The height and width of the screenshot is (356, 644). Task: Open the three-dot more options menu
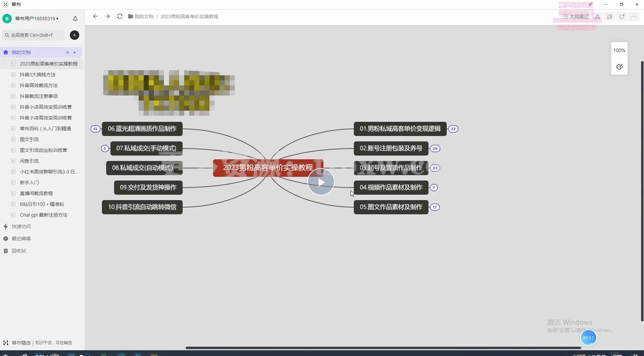[x=634, y=17]
